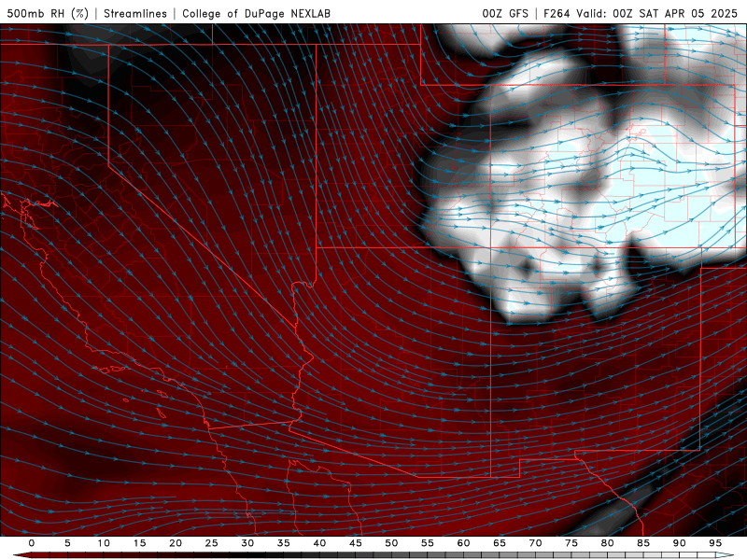Viewport: 747px width, 560px height.
Task: Click the "40" color scale label
Action: point(319,543)
